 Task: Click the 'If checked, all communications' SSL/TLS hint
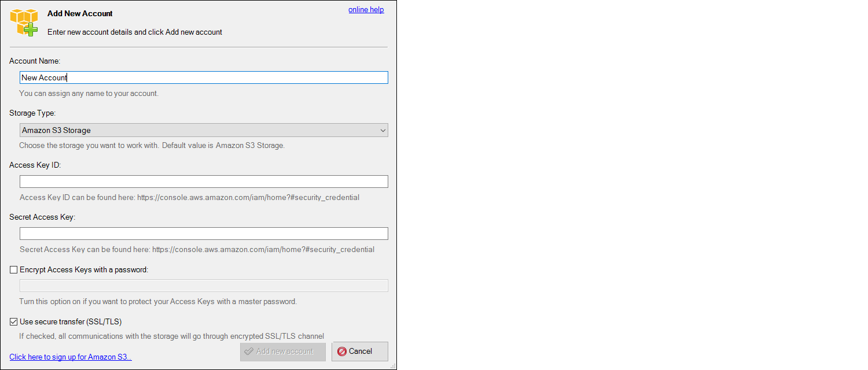(x=171, y=336)
